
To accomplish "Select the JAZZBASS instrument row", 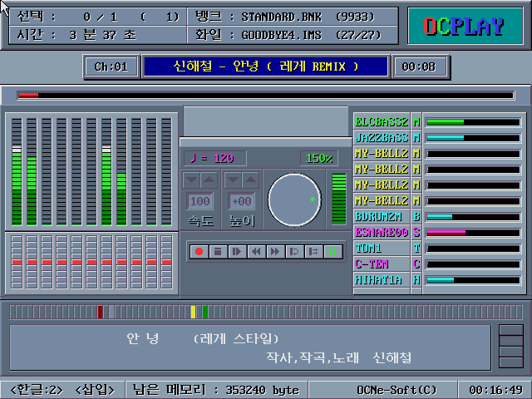I will click(x=382, y=138).
